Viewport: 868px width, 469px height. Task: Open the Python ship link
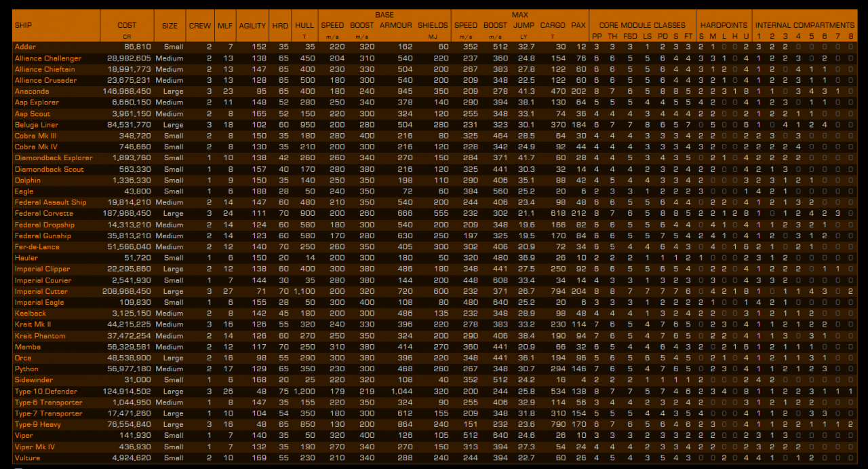click(x=26, y=369)
